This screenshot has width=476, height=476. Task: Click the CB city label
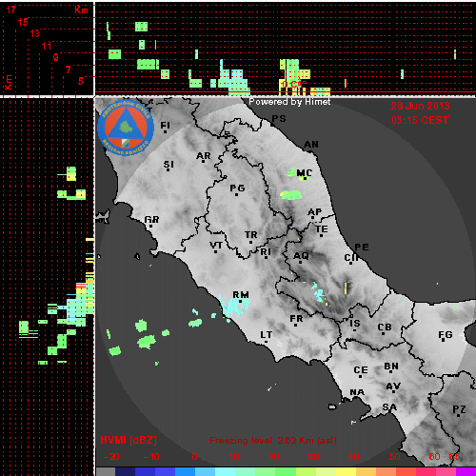(x=385, y=327)
